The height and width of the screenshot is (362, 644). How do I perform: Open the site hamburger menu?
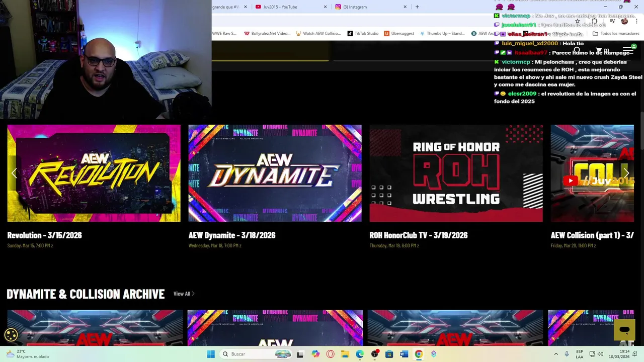pyautogui.click(x=628, y=50)
